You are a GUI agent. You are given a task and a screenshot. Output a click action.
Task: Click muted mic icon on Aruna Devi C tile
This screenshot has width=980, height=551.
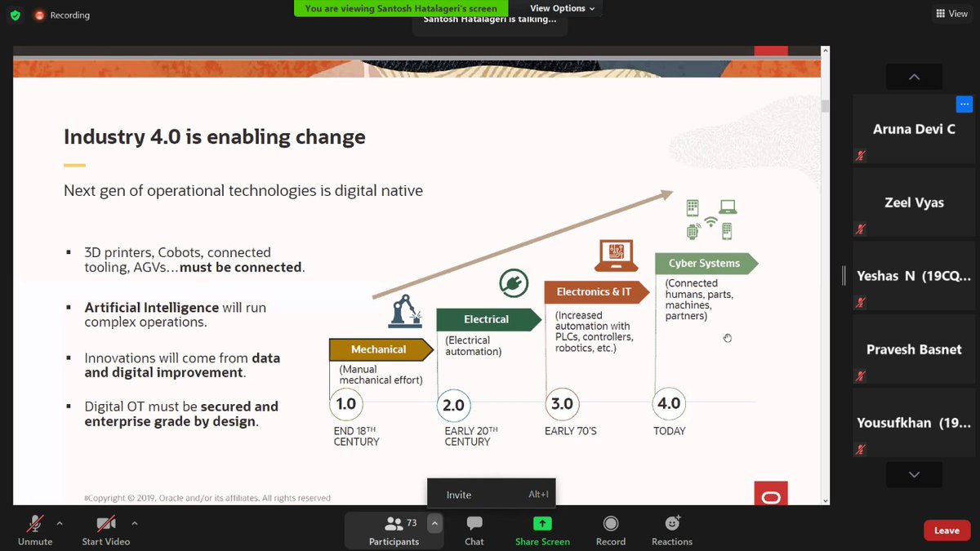click(x=861, y=155)
